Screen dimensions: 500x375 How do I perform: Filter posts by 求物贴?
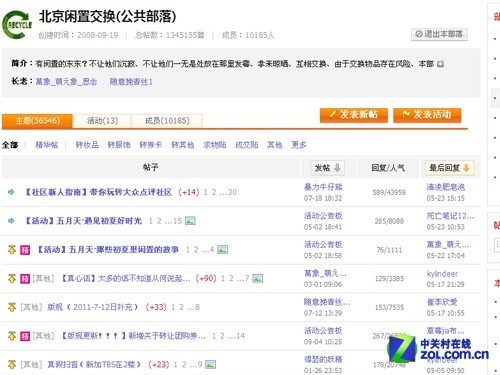[x=215, y=145]
